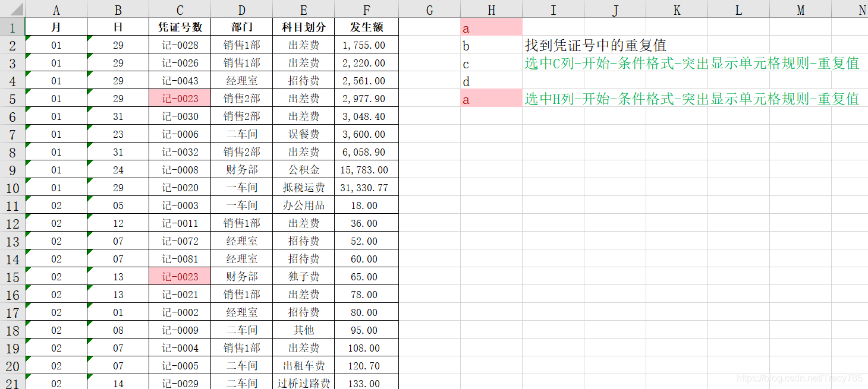Click the green tip about selecting H列
Screen dimensions: 868x389
(x=690, y=99)
